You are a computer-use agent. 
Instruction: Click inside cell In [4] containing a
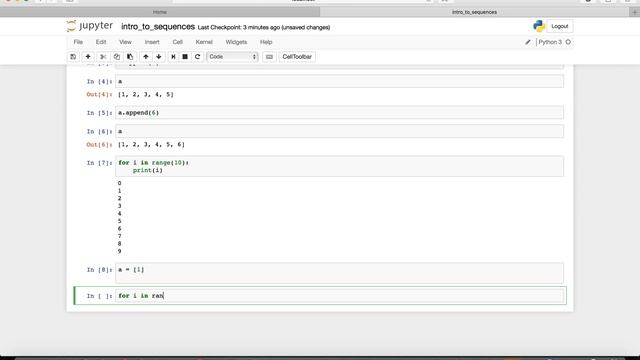[x=340, y=81]
